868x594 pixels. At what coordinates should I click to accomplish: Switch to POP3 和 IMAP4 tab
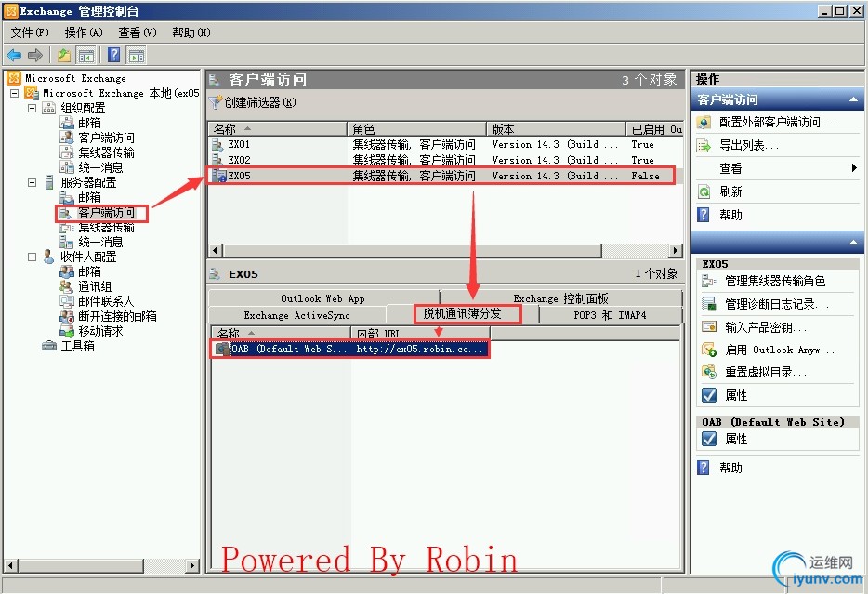(610, 315)
